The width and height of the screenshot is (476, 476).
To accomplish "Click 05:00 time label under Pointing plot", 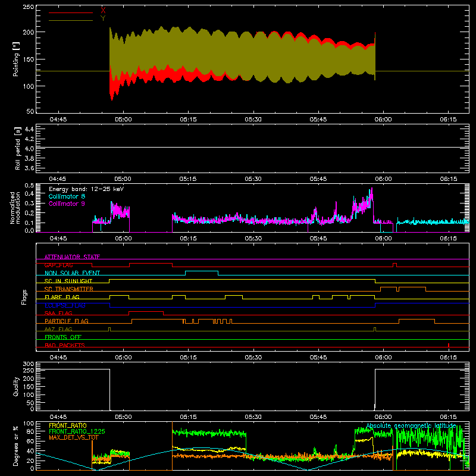I will 123,120.
